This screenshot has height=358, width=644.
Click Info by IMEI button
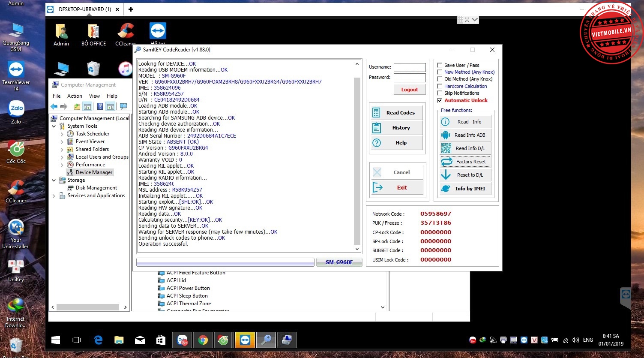[465, 189]
